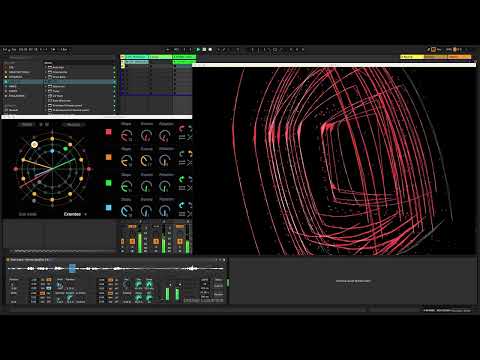Select the red sequencer lane square
Screen dimensions: 480x360
tap(109, 132)
